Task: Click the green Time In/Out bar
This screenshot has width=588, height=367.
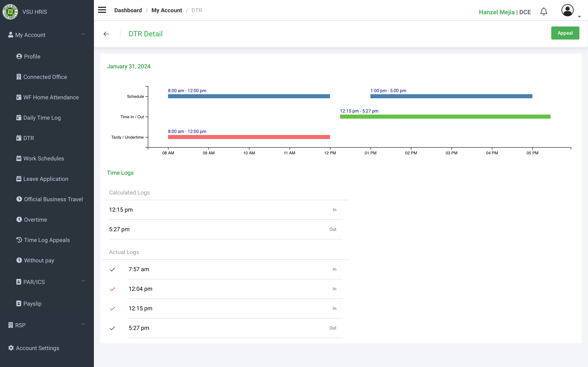Action: [445, 117]
